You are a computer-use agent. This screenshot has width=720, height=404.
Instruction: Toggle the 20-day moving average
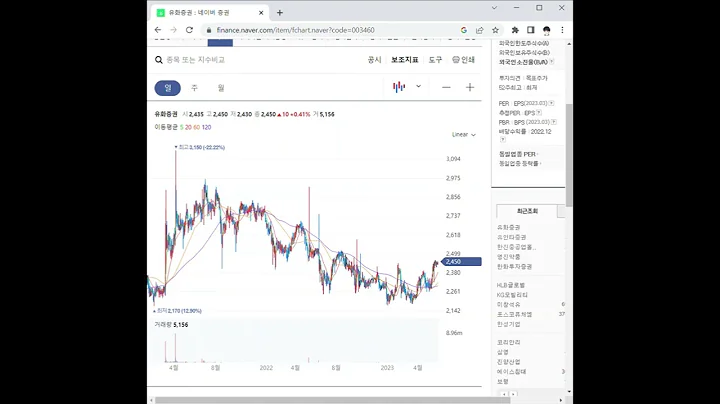(x=188, y=127)
